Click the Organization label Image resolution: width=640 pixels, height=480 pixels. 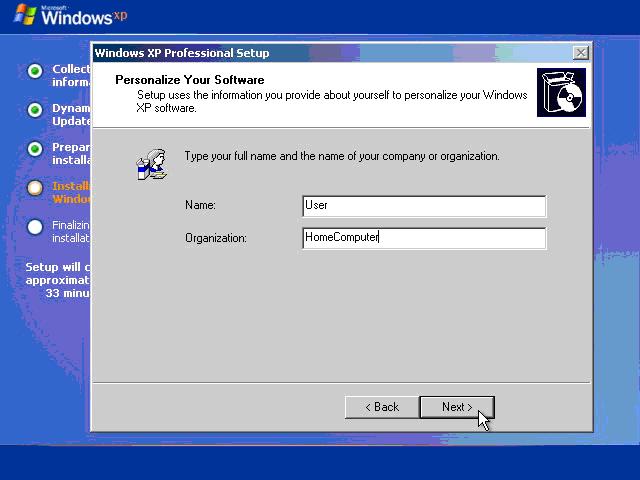click(x=215, y=238)
